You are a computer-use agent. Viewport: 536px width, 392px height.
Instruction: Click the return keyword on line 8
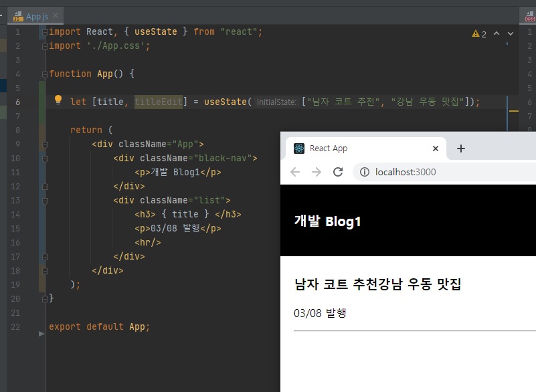86,130
